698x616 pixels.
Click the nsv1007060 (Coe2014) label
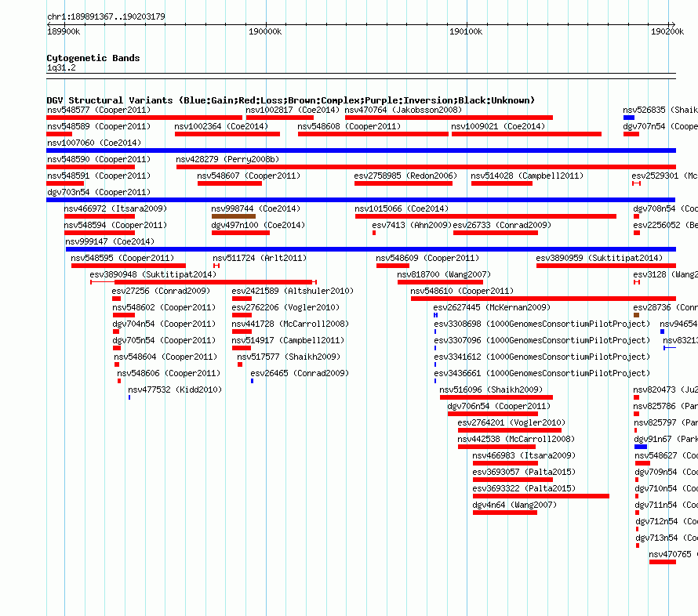pos(94,143)
